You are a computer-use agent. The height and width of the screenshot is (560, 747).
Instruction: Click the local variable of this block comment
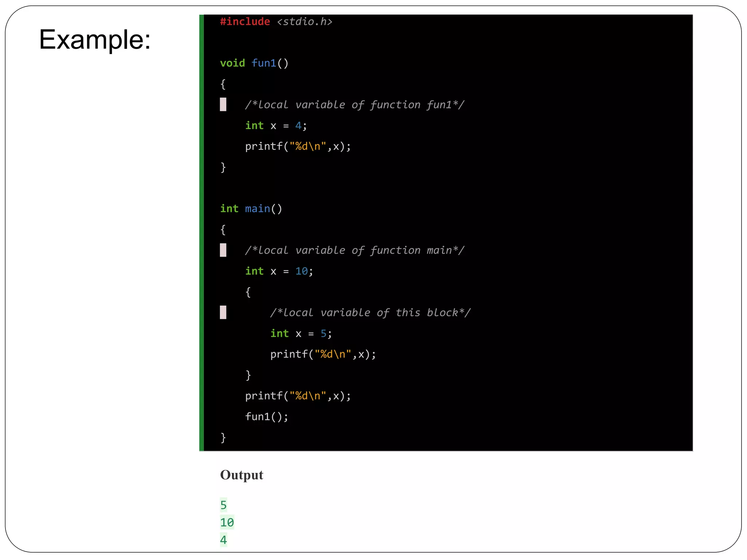point(370,313)
